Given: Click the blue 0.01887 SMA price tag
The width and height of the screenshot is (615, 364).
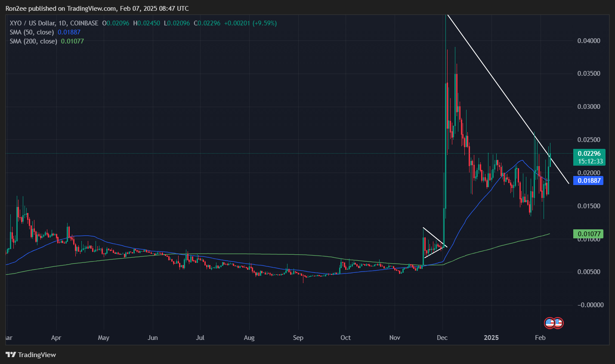Looking at the screenshot, I should (x=589, y=181).
